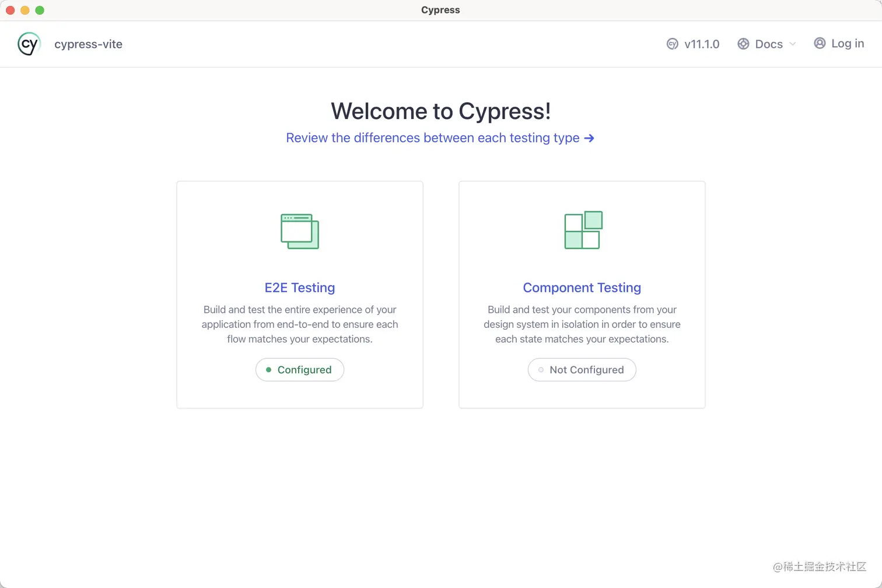Image resolution: width=882 pixels, height=588 pixels.
Task: Click the Cypress version icon beside v11.1.0
Action: [672, 44]
